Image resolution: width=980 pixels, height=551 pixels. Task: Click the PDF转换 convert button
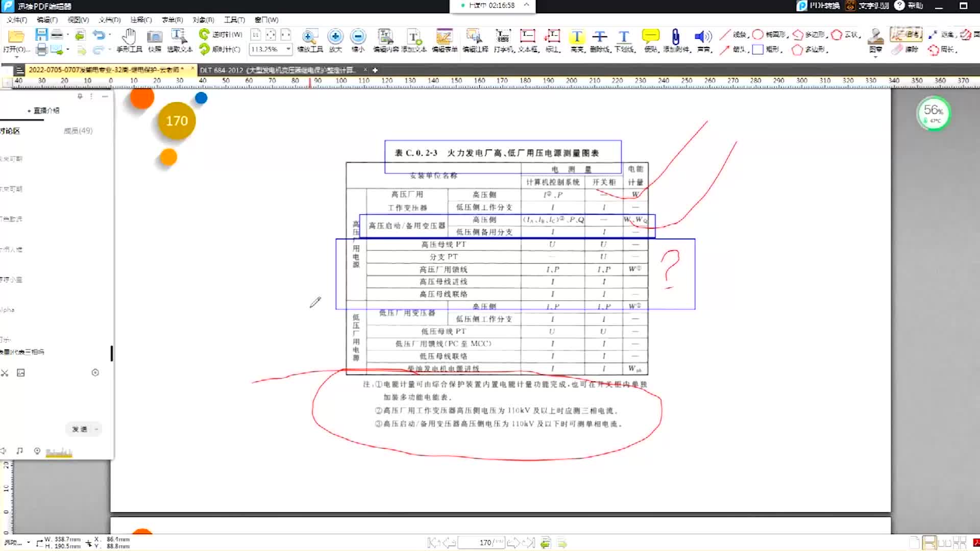pos(818,6)
